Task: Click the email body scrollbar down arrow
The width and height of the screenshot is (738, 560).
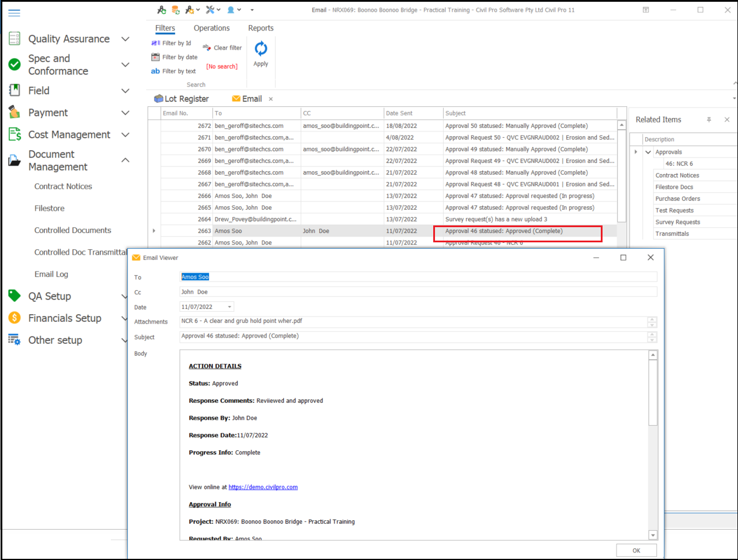Action: coord(653,535)
